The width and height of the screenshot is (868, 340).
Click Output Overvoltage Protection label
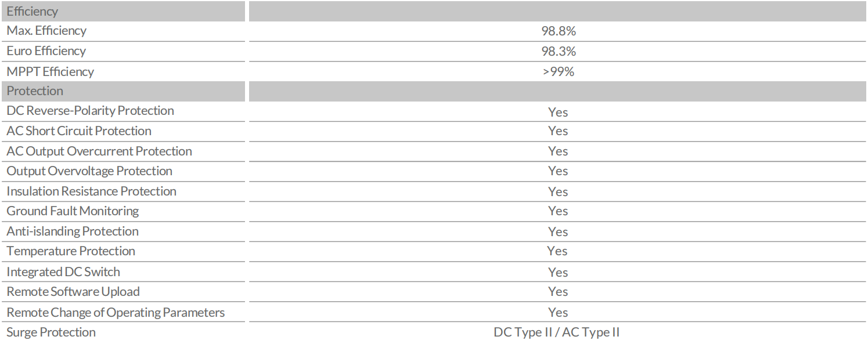tap(89, 171)
